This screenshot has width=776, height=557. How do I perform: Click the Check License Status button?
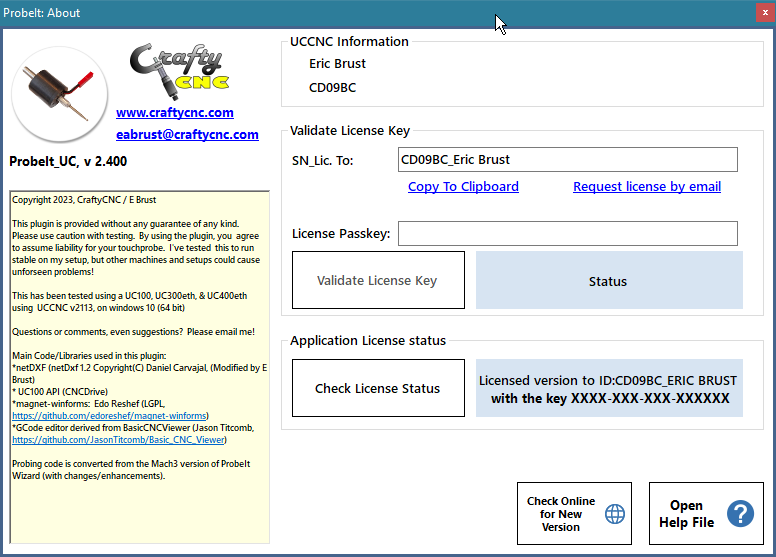click(x=378, y=388)
